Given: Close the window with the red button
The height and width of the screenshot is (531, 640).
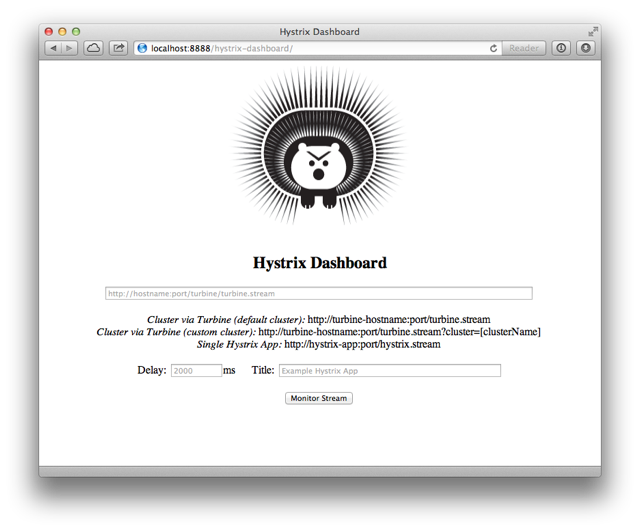Looking at the screenshot, I should click(x=49, y=31).
